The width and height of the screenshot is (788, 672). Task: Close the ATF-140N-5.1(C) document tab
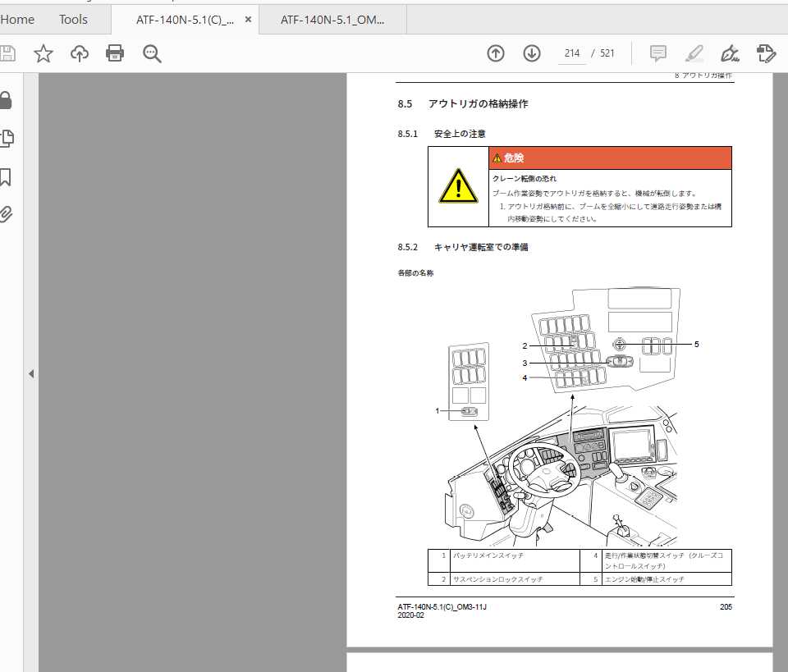248,20
